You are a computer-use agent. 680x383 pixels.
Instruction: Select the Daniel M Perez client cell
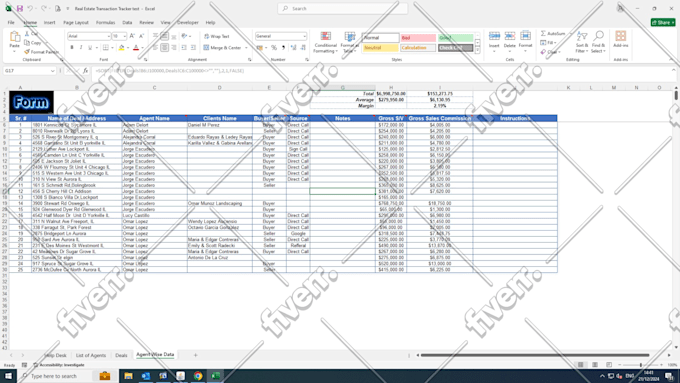(219, 125)
